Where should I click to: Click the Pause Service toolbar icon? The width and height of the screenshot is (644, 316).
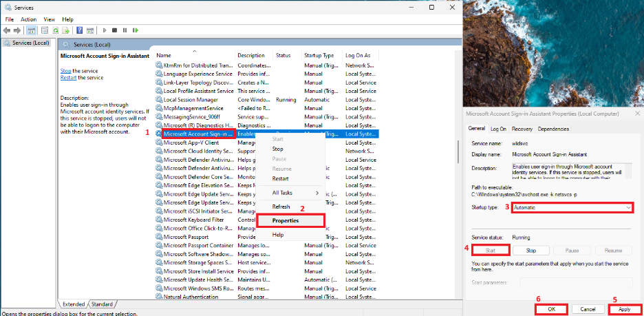pyautogui.click(x=125, y=30)
